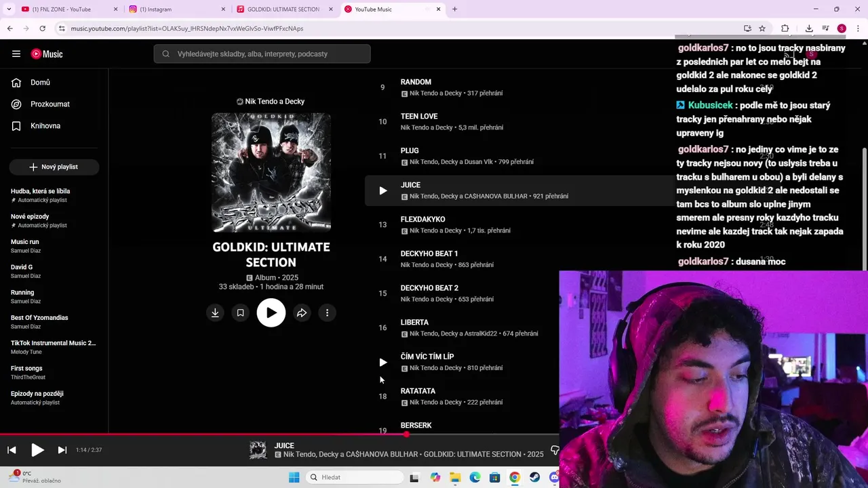
Task: Install app icon in address bar
Action: (747, 28)
